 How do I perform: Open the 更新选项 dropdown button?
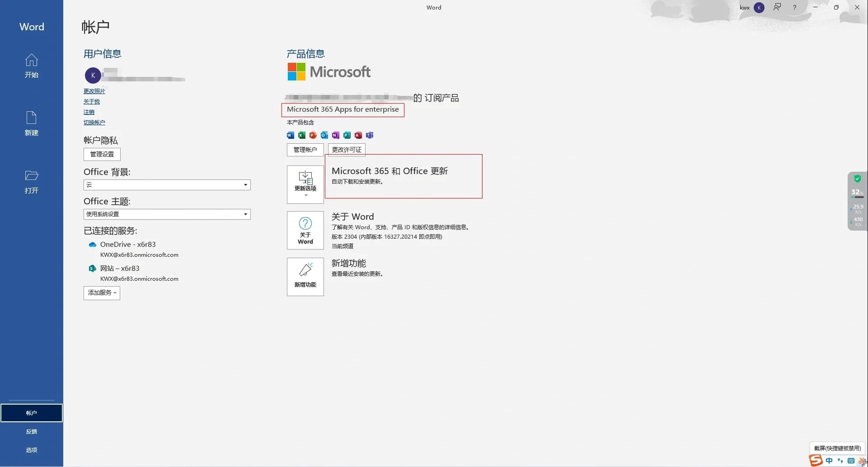(x=305, y=184)
